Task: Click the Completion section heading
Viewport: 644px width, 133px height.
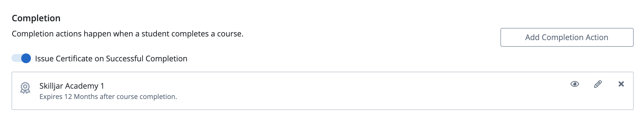Action: point(36,18)
